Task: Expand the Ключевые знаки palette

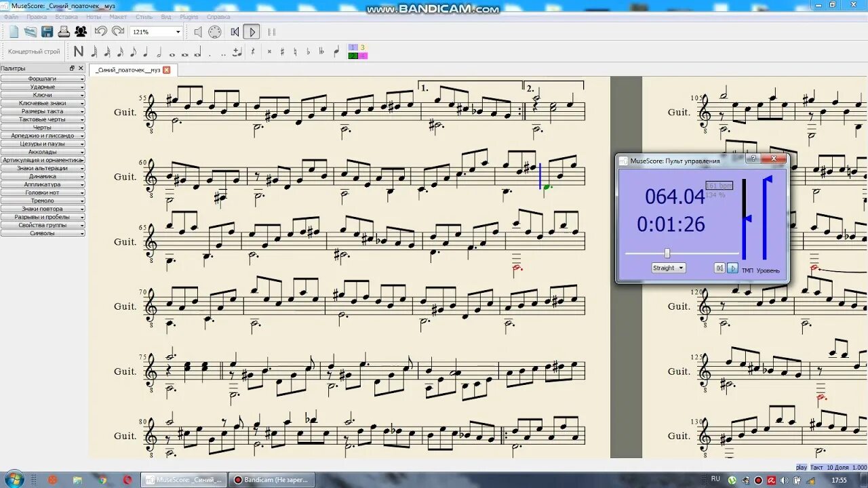Action: (43, 103)
